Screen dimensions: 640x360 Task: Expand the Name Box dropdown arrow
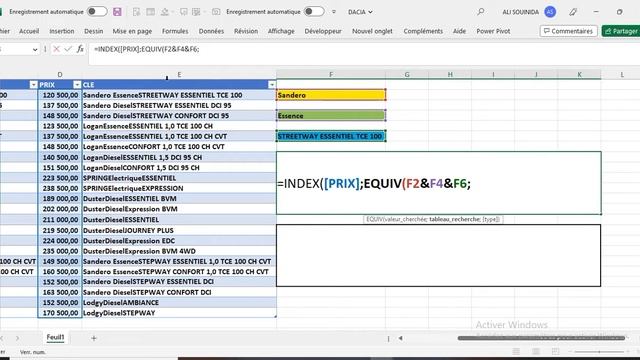click(x=35, y=49)
